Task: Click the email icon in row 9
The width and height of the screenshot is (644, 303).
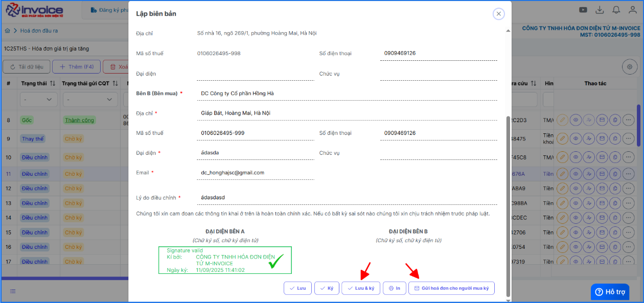Action: click(602, 138)
